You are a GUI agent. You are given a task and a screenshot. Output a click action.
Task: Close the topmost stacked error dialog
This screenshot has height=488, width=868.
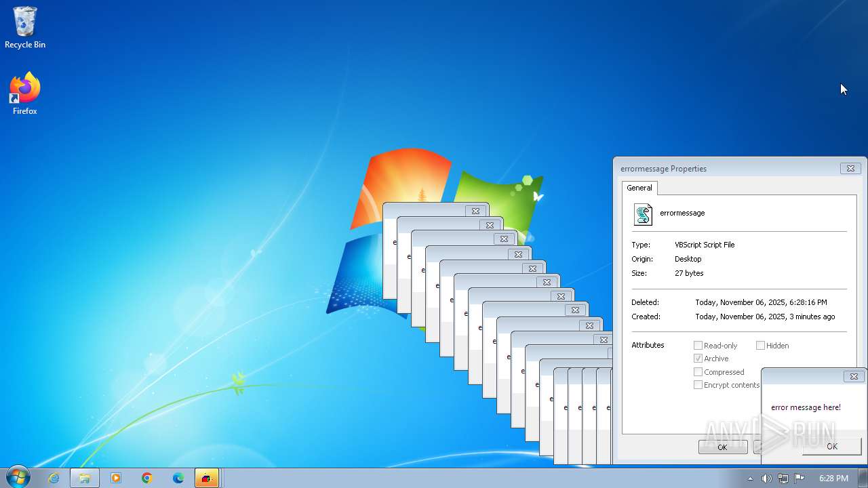tap(475, 211)
